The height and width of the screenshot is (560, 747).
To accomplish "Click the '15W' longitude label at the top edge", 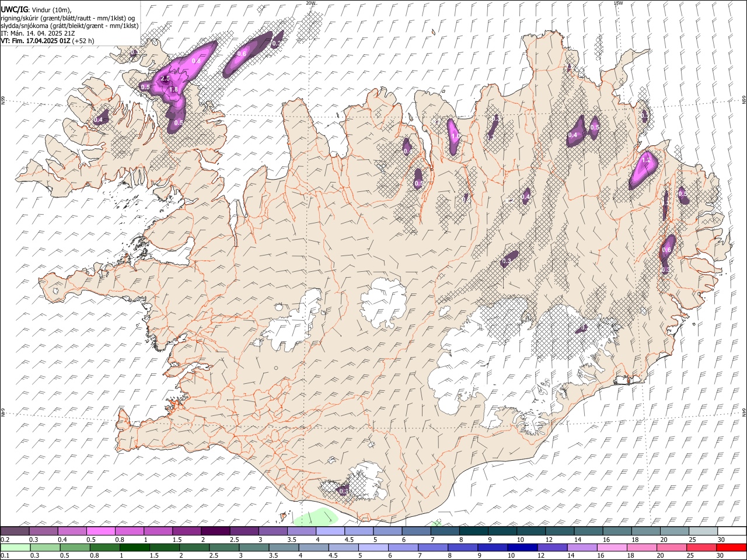I will pyautogui.click(x=618, y=3).
